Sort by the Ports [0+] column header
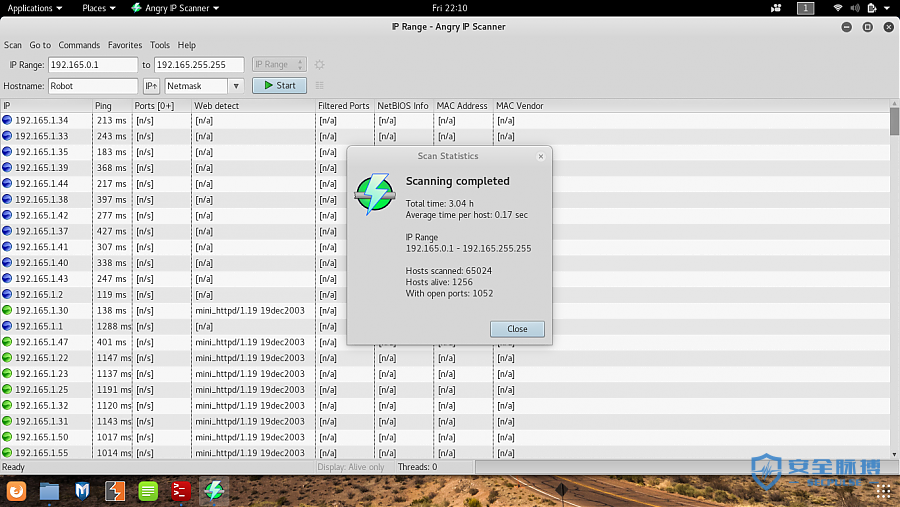Viewport: 900px width, 507px height. click(x=162, y=106)
